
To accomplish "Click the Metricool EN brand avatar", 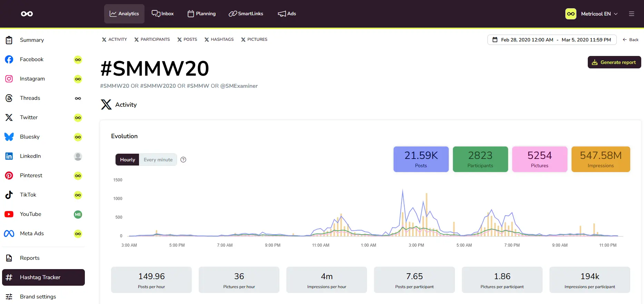I will click(571, 14).
